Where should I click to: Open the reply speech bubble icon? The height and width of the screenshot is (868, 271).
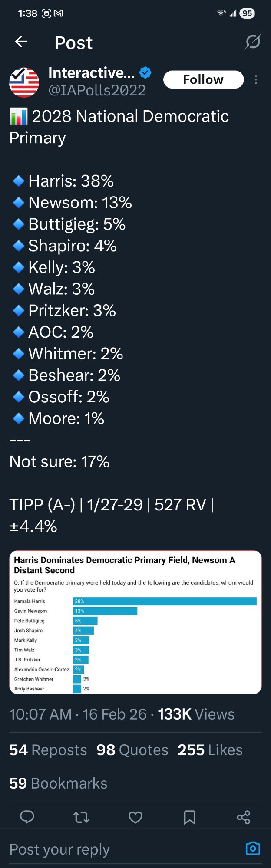(27, 817)
